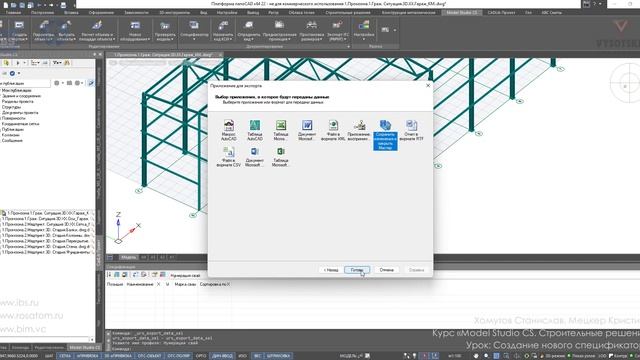Expand the Настройка ribbon dropdown arrow

[x=364, y=40]
